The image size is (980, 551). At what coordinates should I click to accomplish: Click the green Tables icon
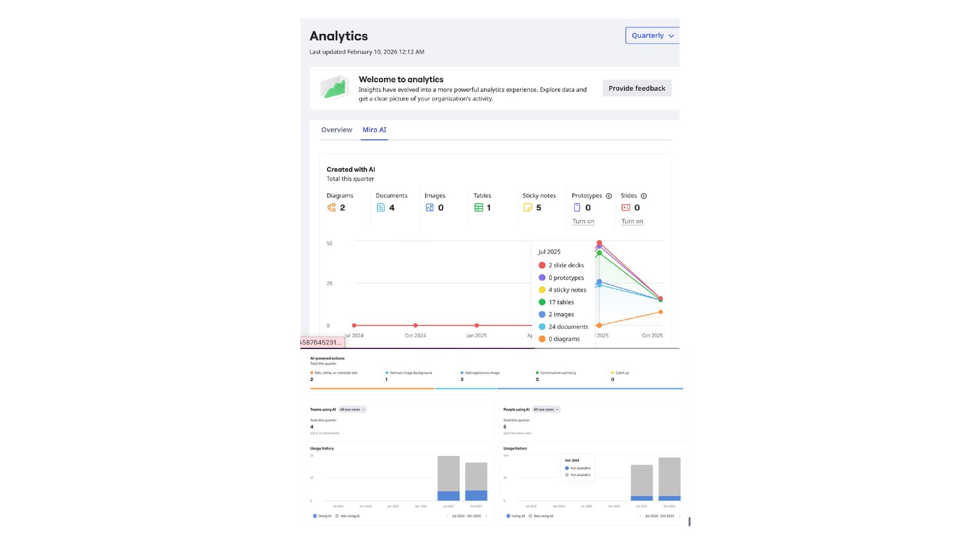point(478,208)
